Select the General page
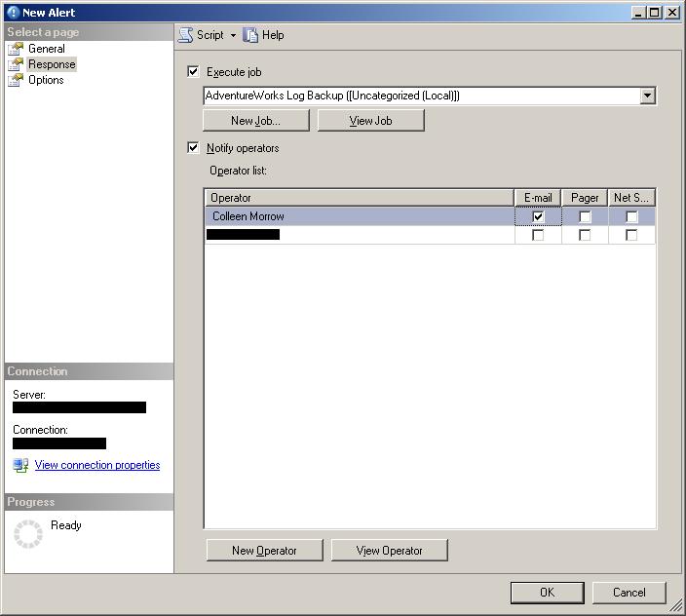The width and height of the screenshot is (686, 616). tap(47, 49)
